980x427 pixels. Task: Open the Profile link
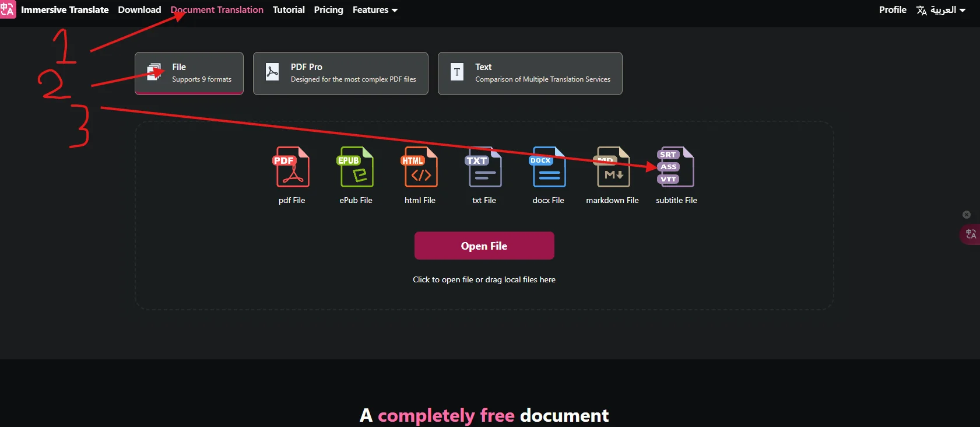[x=893, y=10]
